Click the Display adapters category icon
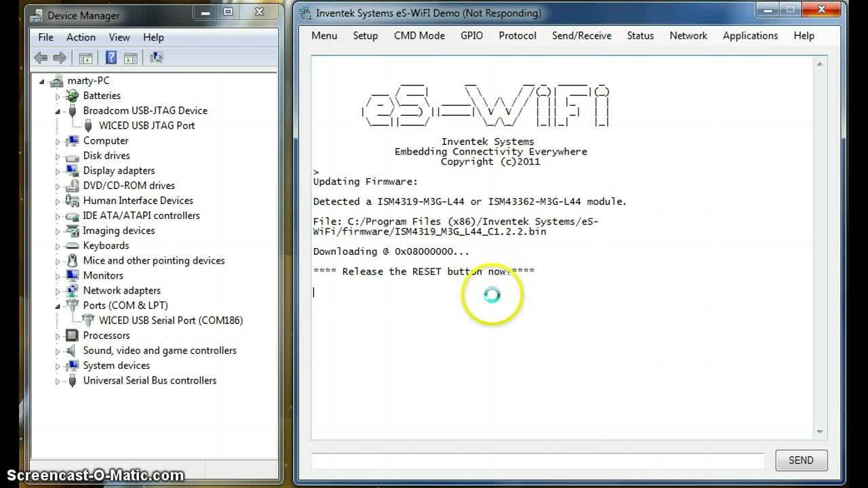 point(72,170)
